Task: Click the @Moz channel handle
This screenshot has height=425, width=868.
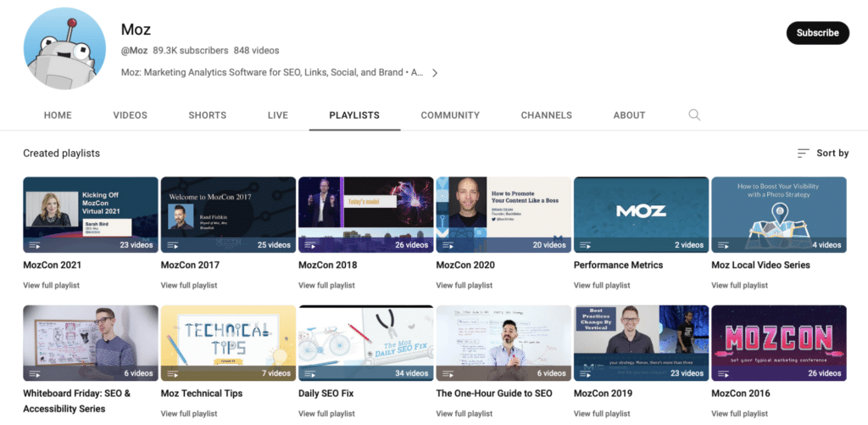Action: click(x=135, y=50)
